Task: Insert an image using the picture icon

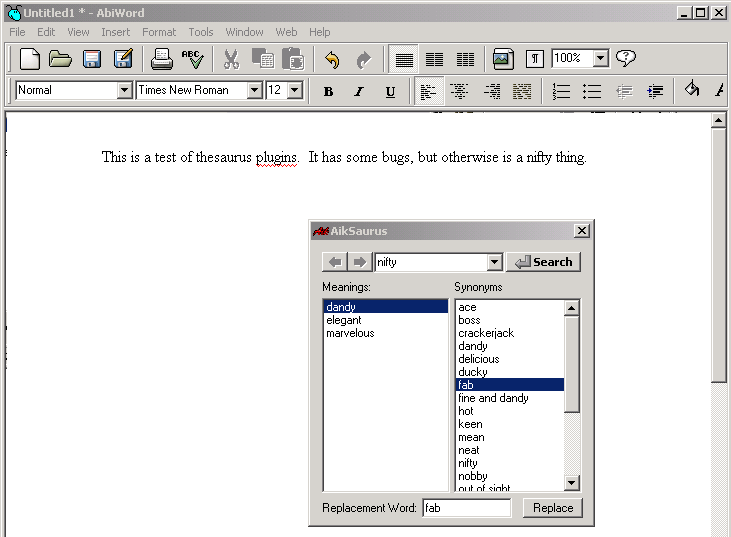Action: click(x=502, y=59)
